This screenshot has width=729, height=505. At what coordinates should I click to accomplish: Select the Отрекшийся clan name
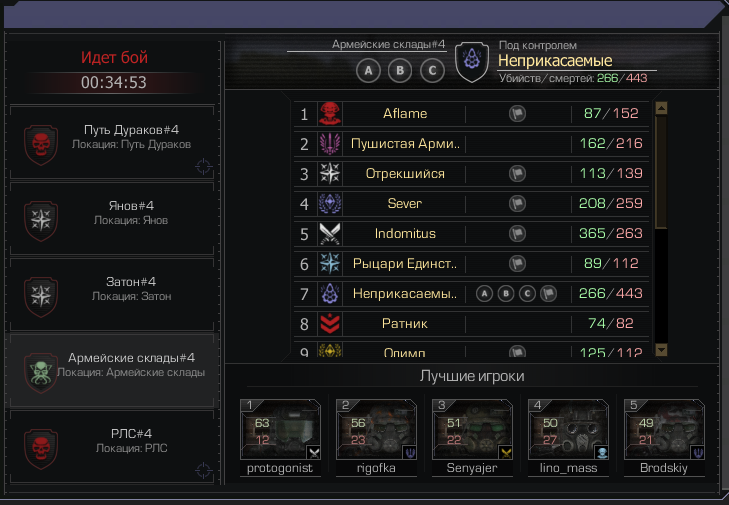point(405,173)
